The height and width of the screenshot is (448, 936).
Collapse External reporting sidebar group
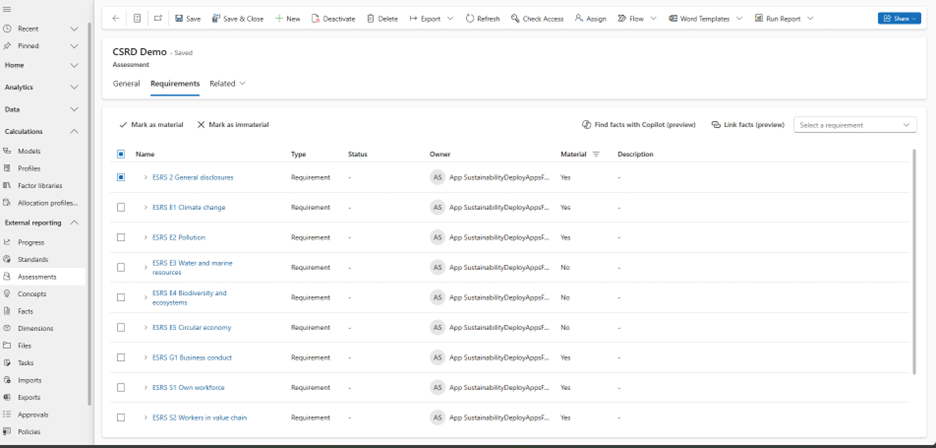point(74,223)
